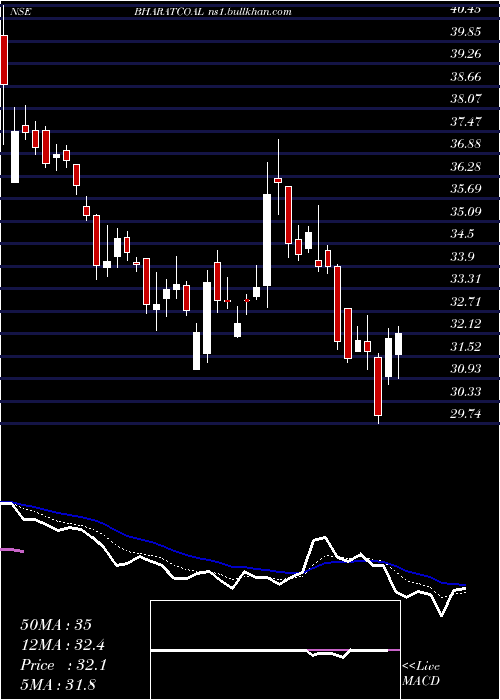Select the 35.09 price axis label
The height and width of the screenshot is (700, 500).
click(x=466, y=212)
